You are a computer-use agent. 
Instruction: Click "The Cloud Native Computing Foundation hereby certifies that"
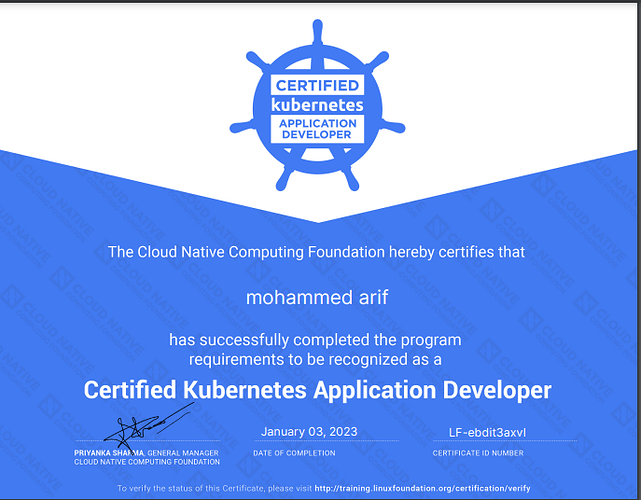pos(316,252)
